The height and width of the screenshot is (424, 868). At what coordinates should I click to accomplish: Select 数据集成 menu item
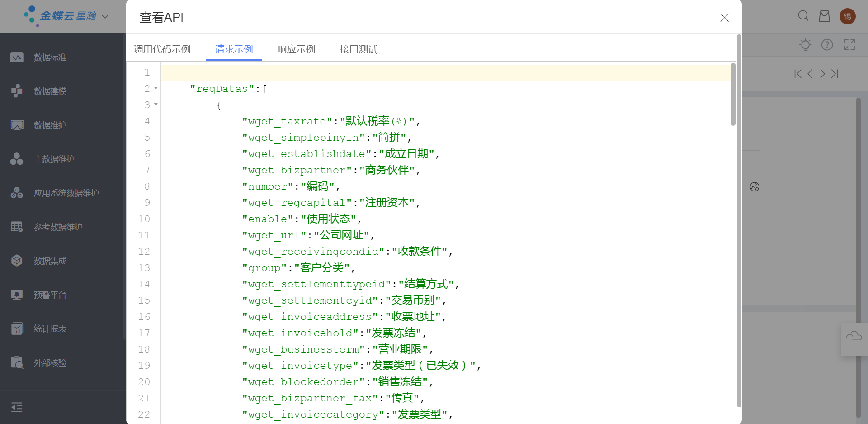(x=50, y=261)
